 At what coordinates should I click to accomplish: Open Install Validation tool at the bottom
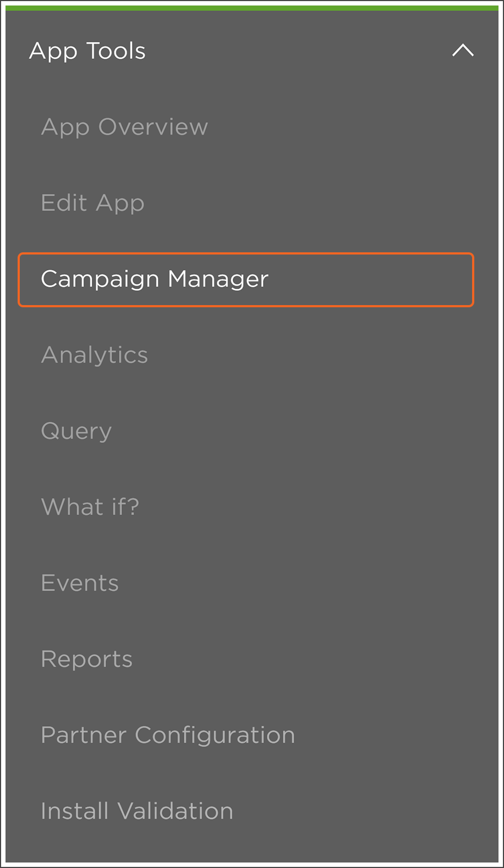[x=137, y=811]
